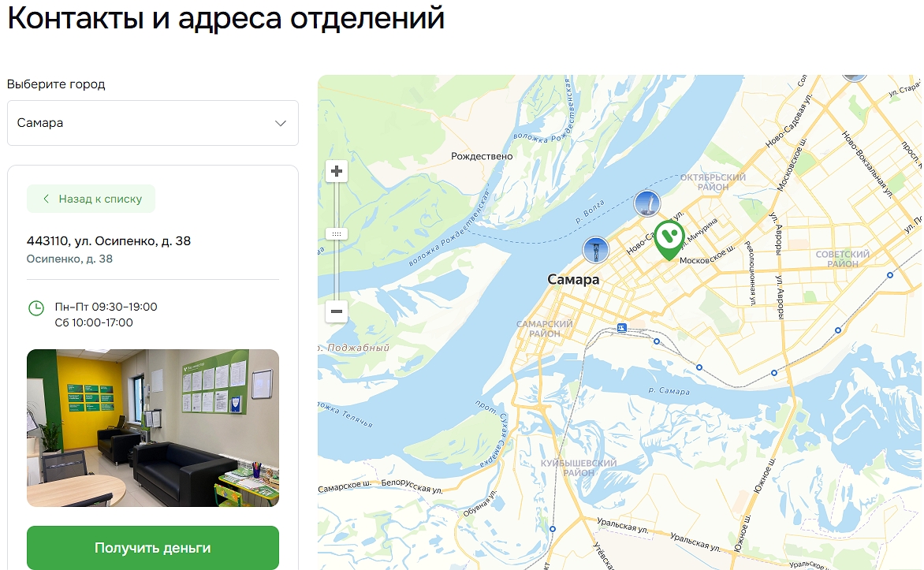Expand city list via dropdown chevron arrow
This screenshot has height=570, width=924.
[281, 123]
